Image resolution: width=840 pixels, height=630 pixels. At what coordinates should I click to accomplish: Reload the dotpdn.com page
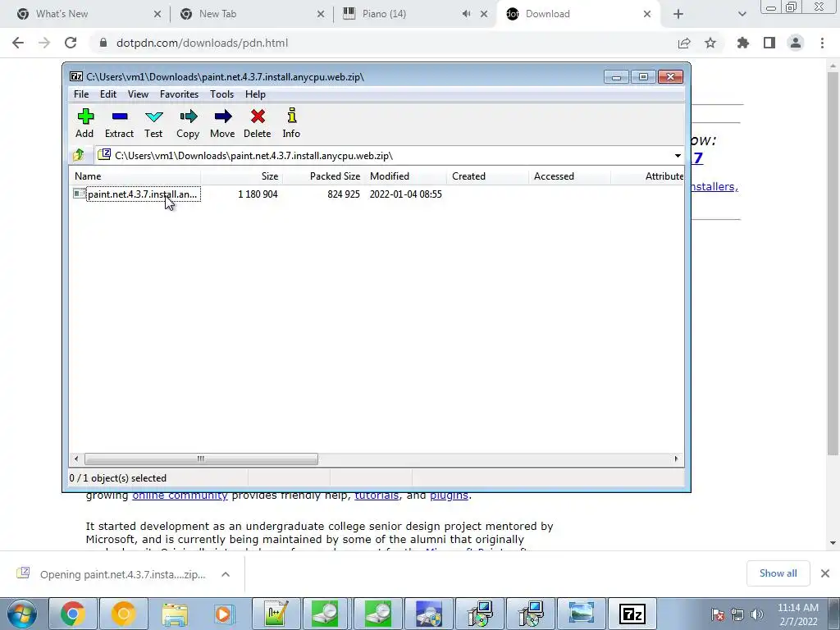(x=71, y=43)
